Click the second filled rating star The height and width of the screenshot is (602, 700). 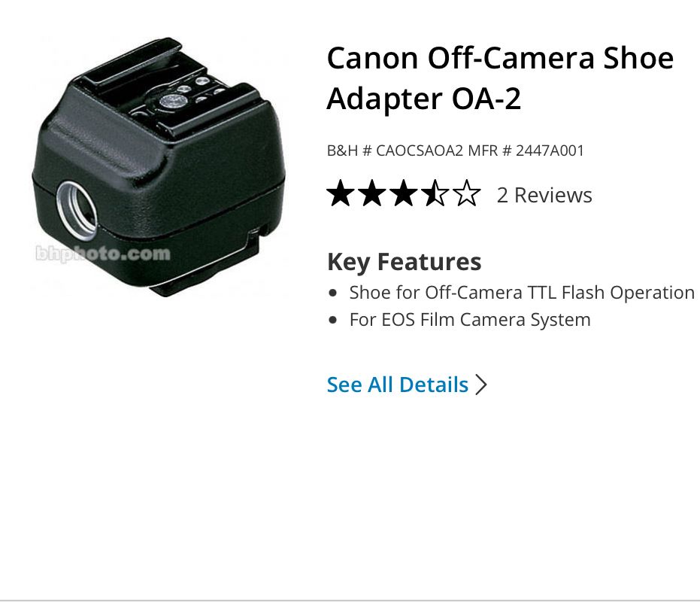point(372,193)
